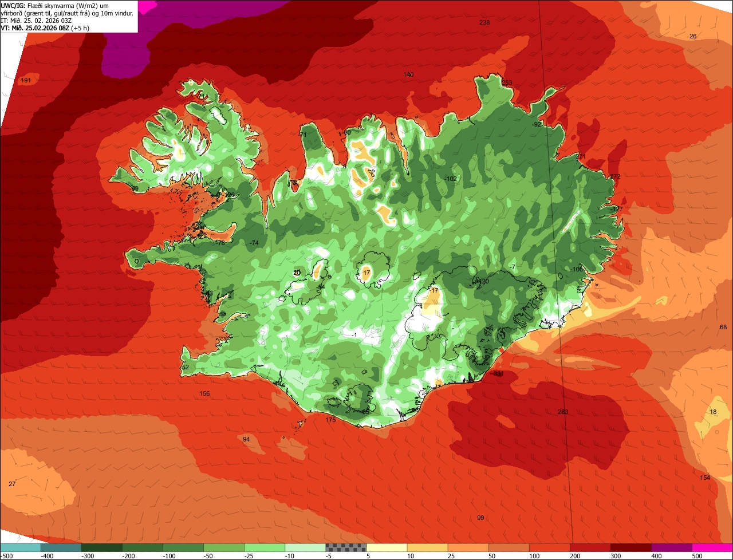Click the init time 'IT: Mið. 25. 02. 2026 03Z'
This screenshot has width=733, height=560.
pos(37,20)
